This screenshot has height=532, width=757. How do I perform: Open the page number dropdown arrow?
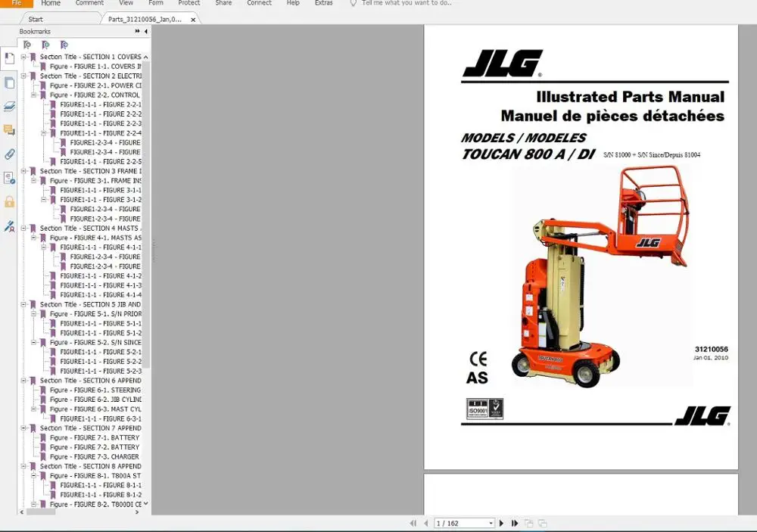(491, 524)
